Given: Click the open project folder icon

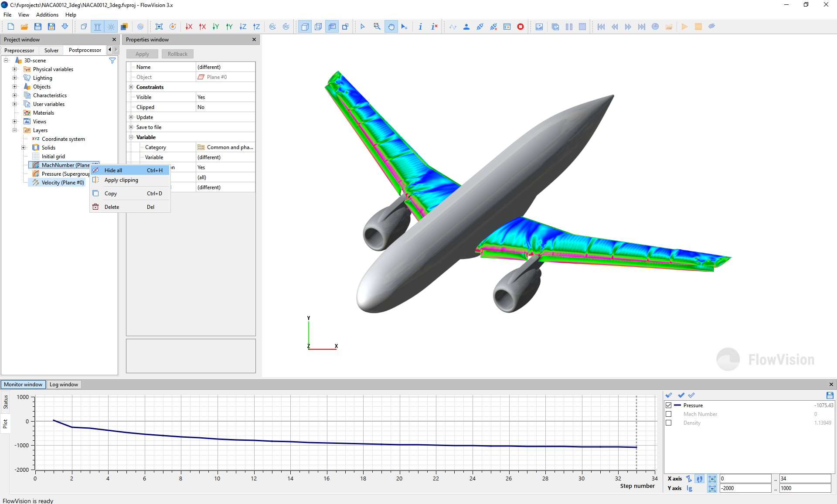Looking at the screenshot, I should [24, 27].
